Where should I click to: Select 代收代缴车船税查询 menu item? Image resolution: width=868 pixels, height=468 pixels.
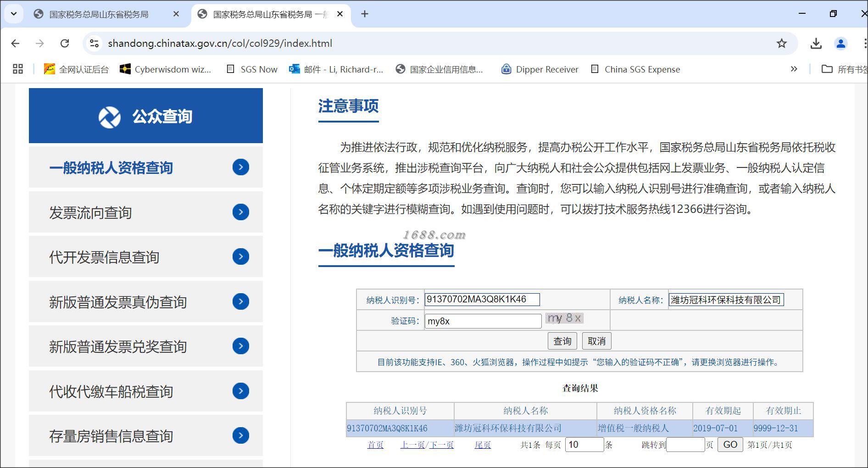(x=146, y=391)
